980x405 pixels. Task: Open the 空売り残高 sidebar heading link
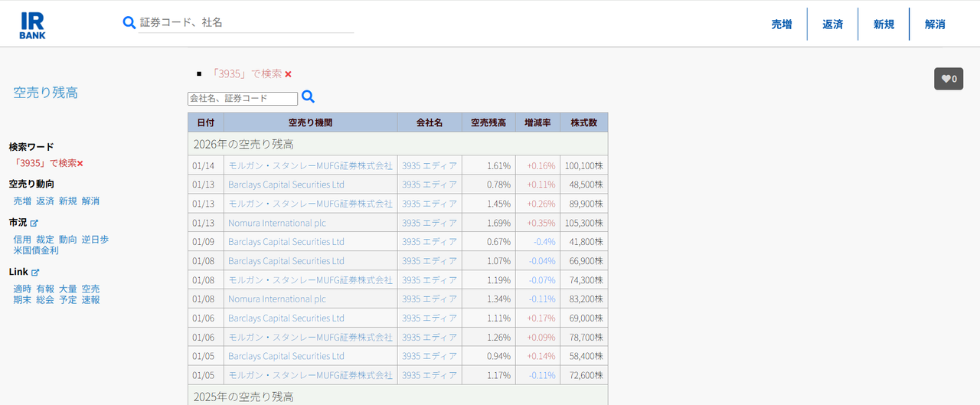tap(45, 93)
